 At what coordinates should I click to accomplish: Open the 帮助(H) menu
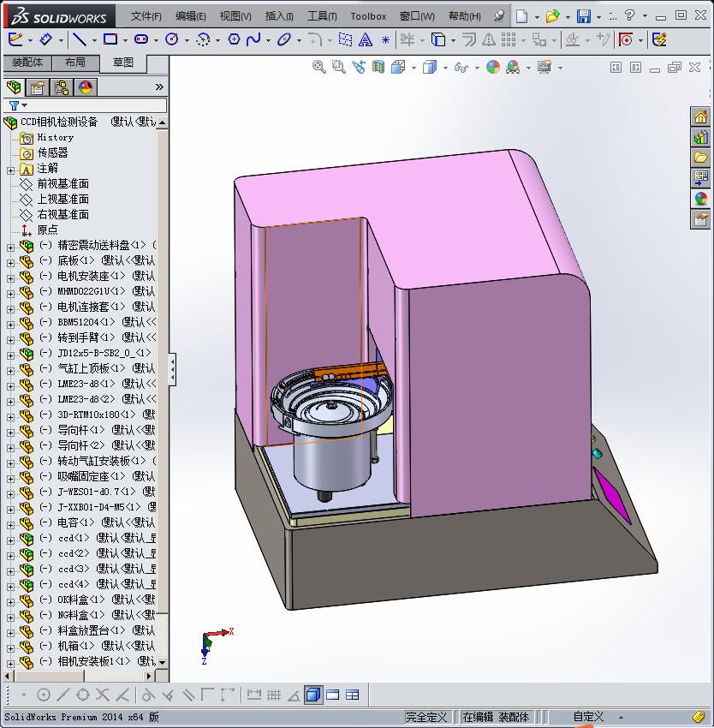coord(464,16)
